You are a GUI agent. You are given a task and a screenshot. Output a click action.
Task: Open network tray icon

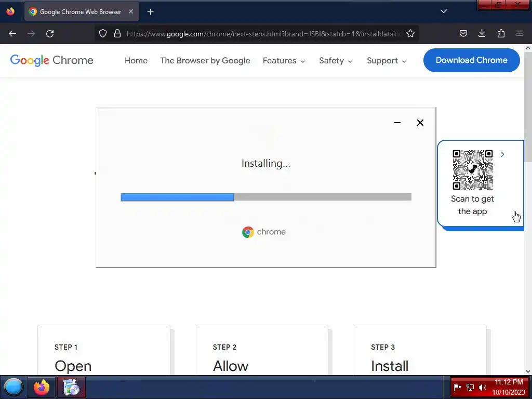470,387
